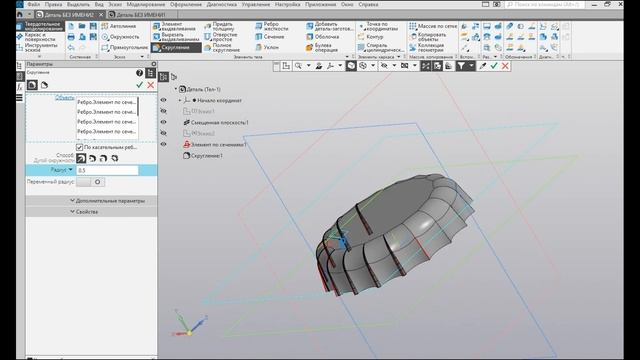
Task: Open dropdown next to home tab icon
Action: click(29, 14)
